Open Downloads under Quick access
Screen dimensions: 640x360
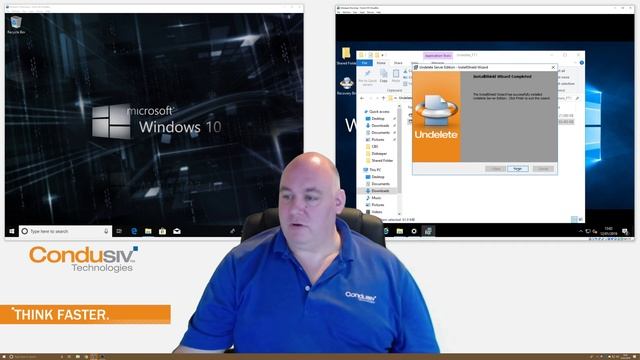click(377, 125)
